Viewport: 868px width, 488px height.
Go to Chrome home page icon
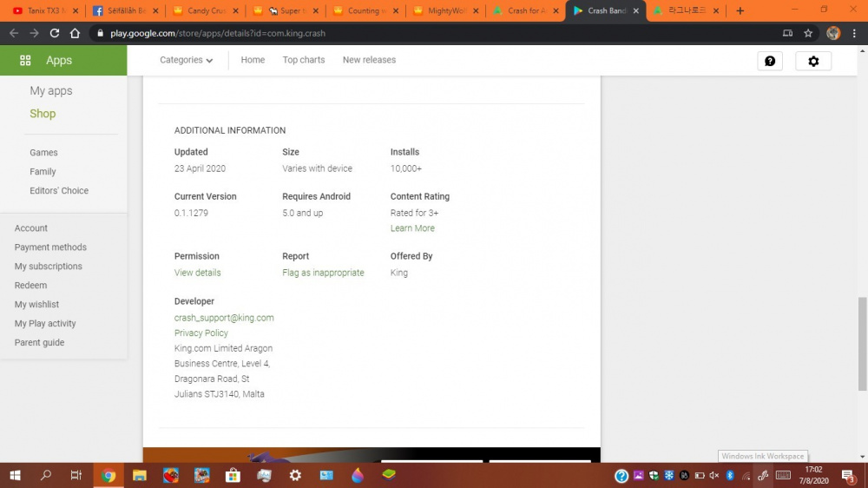[x=75, y=33]
